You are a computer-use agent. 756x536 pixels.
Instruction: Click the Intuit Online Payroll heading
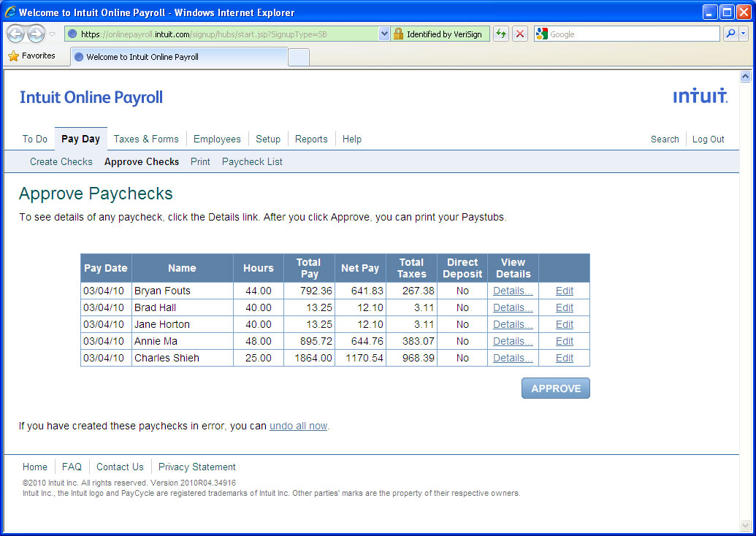91,97
